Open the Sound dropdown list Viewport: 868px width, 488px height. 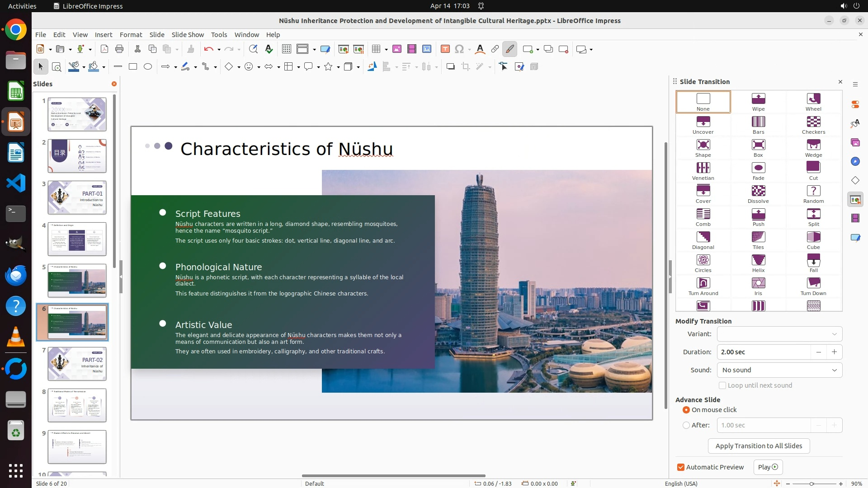(779, 370)
